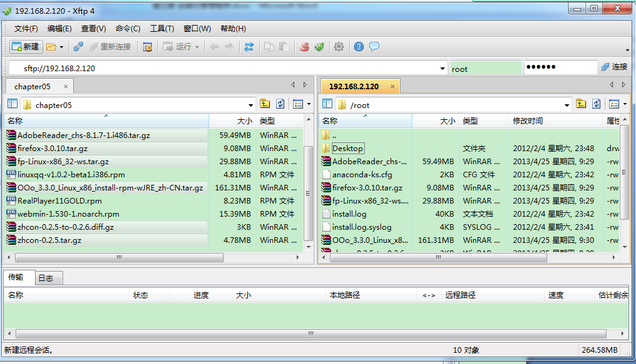The height and width of the screenshot is (364, 636).
Task: Expand the /root path dropdown
Action: pos(567,106)
